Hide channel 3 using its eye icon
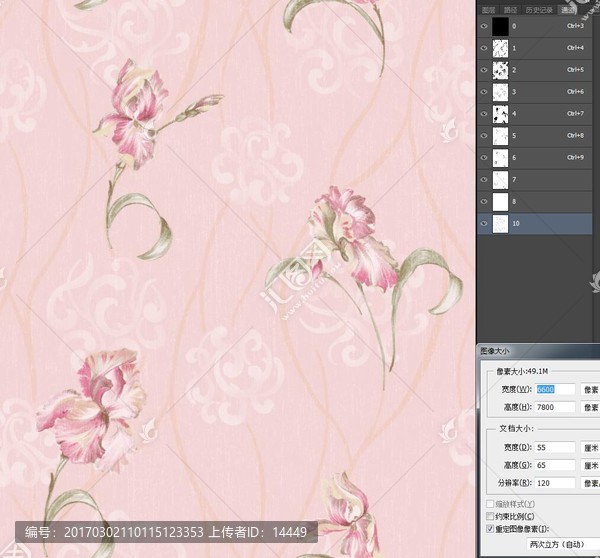The height and width of the screenshot is (558, 600). (484, 92)
